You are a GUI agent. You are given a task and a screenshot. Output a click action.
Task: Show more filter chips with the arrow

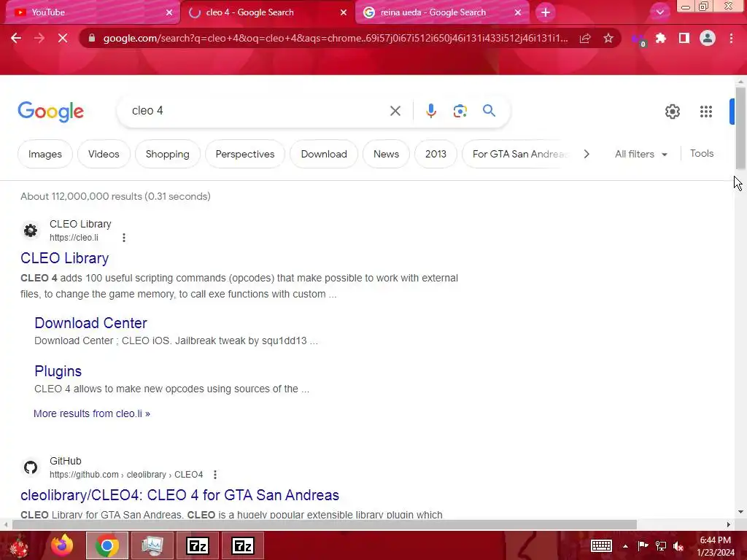tap(587, 154)
